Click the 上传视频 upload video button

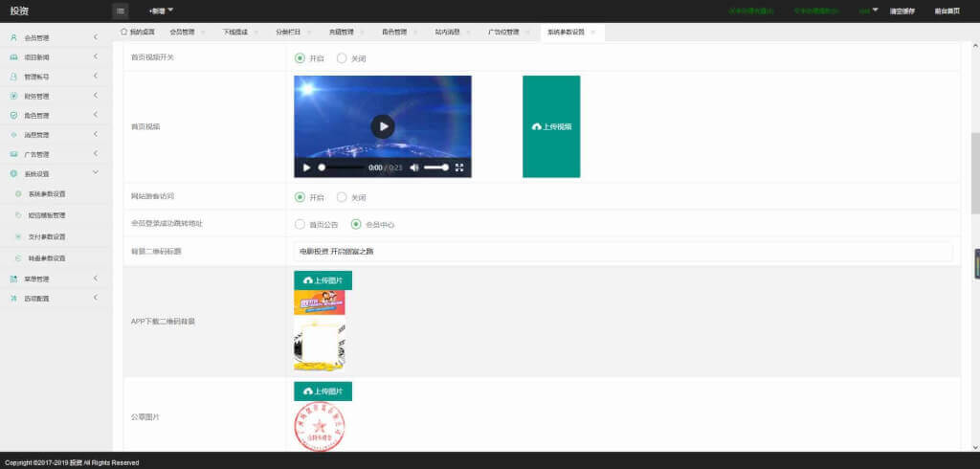pos(551,126)
